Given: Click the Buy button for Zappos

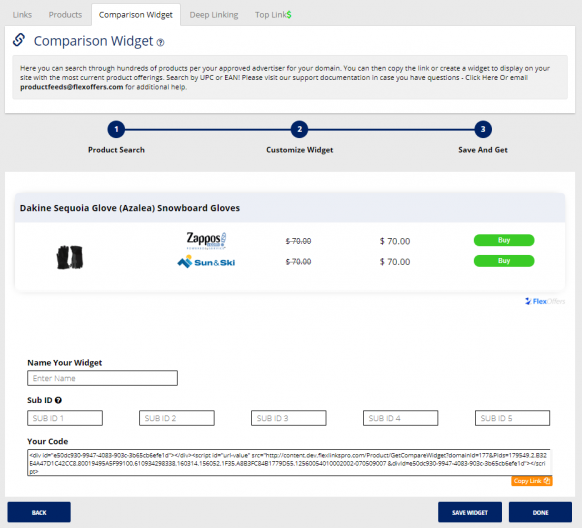Looking at the screenshot, I should tap(504, 240).
